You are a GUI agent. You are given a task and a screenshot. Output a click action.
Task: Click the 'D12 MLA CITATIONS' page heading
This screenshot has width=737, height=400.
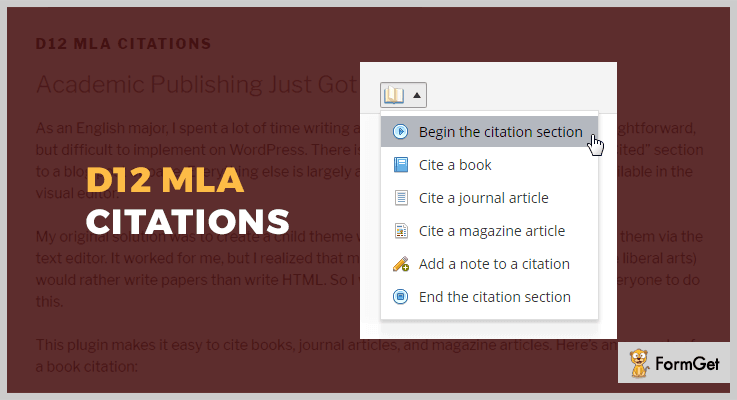pyautogui.click(x=124, y=44)
